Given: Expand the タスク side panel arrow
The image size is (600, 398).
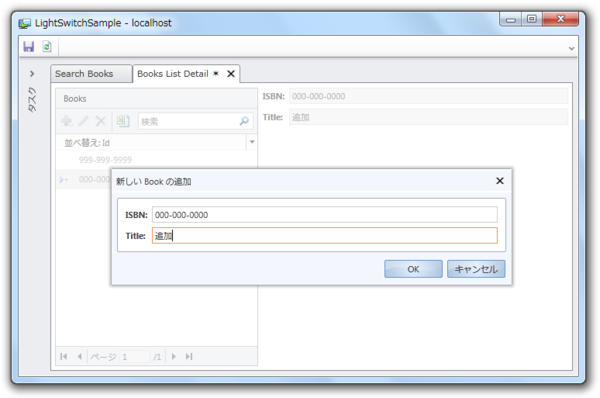Looking at the screenshot, I should click(x=32, y=73).
